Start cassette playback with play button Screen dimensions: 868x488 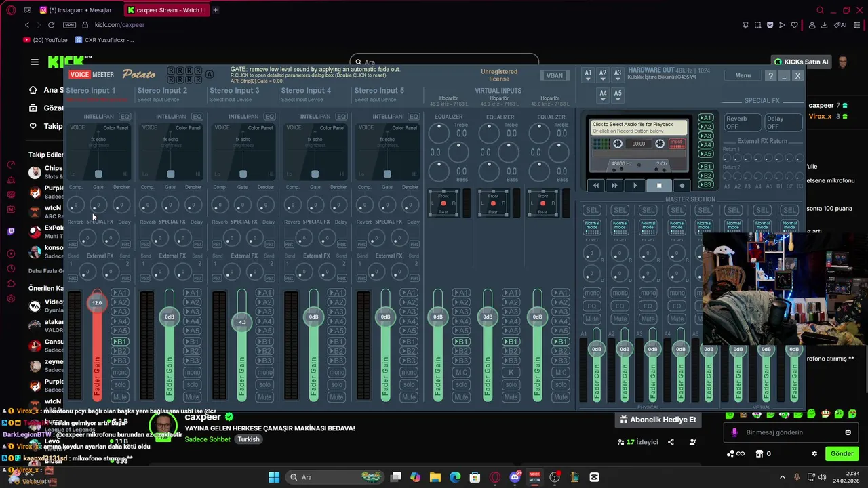(635, 185)
